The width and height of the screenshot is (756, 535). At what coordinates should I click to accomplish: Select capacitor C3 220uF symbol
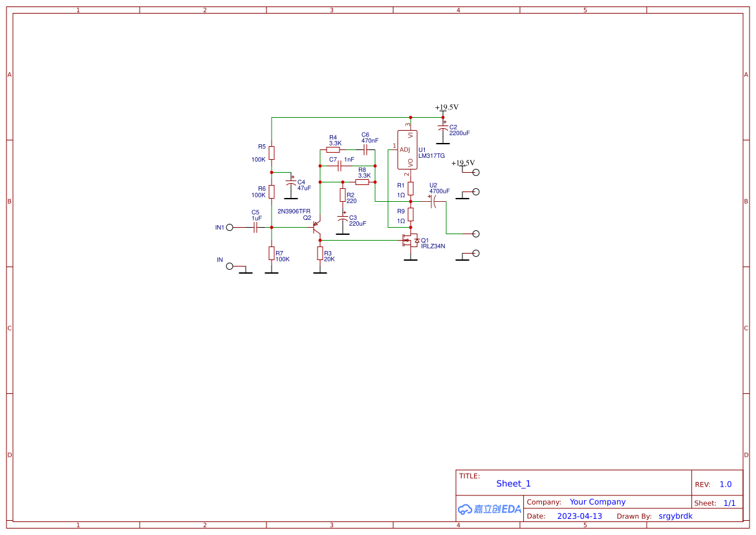click(343, 218)
